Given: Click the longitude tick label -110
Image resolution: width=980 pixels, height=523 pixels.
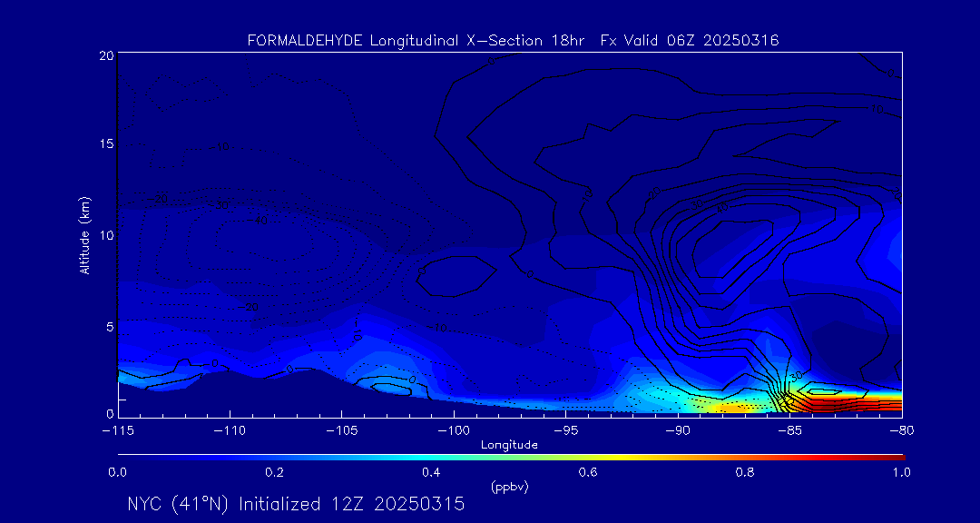Looking at the screenshot, I should 230,431.
